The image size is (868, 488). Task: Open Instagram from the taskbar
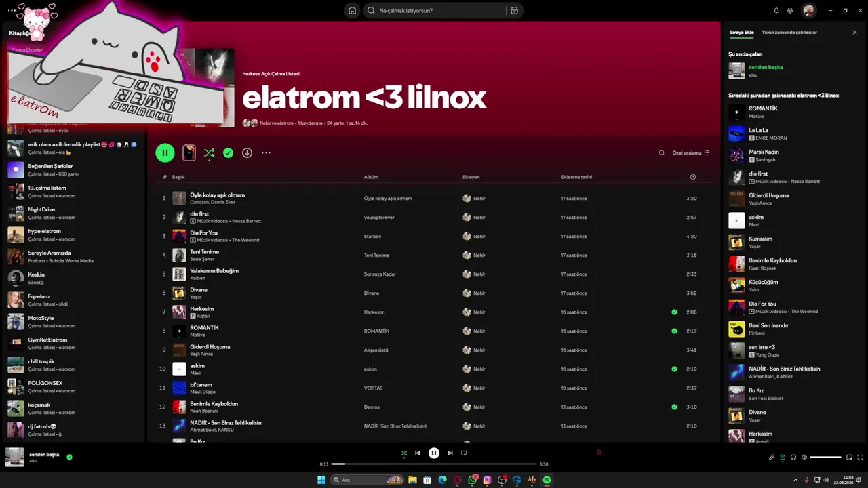coord(487,480)
